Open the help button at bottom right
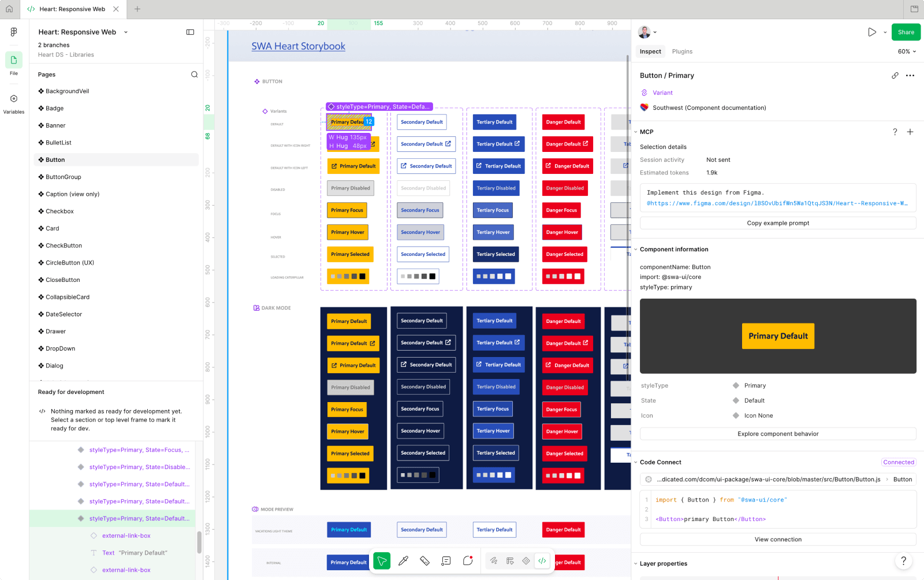The width and height of the screenshot is (924, 580). 903,560
